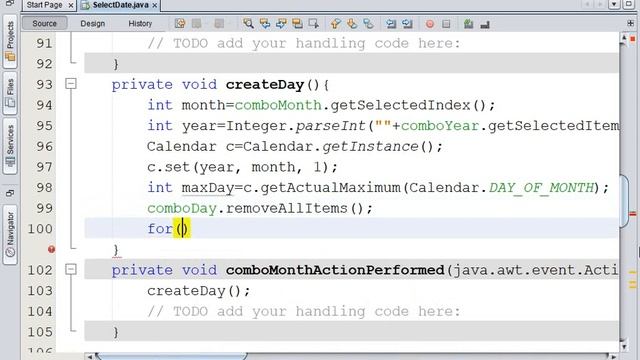The width and height of the screenshot is (640, 360).
Task: Click comboMonth on line 94
Action: tap(278, 105)
